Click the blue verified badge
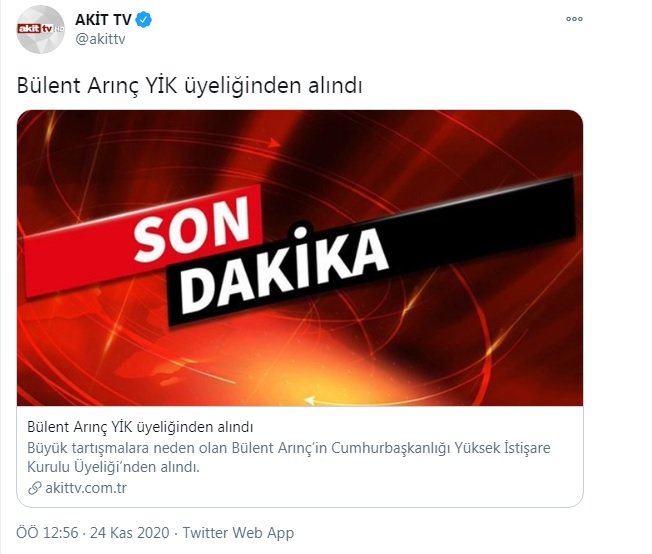This screenshot has height=554, width=652. [144, 20]
